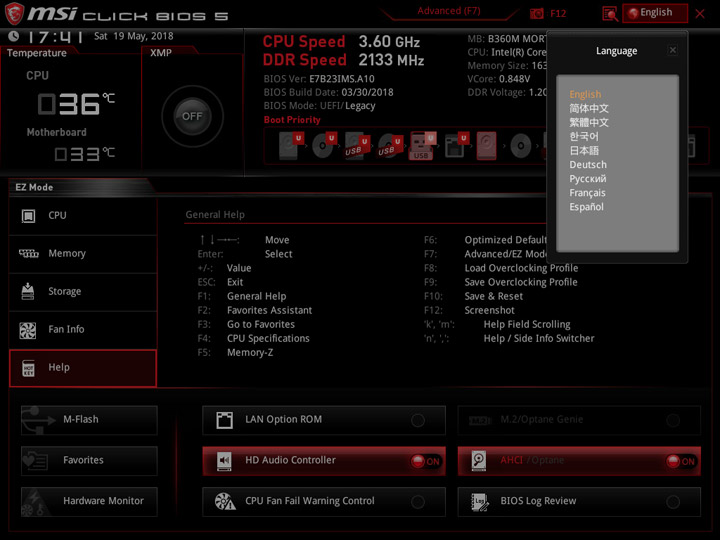The width and height of the screenshot is (720, 540).
Task: Open the CPU section in EZ Mode
Action: pos(83,215)
